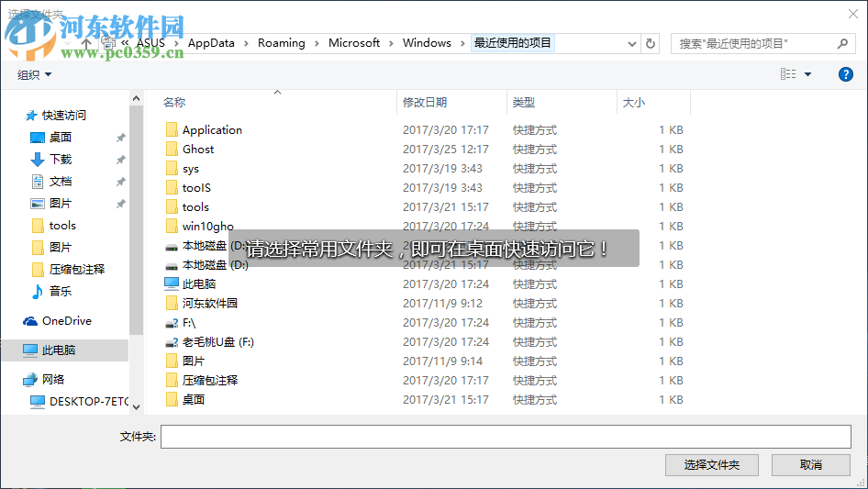868x489 pixels.
Task: Open 下载 in the sidebar
Action: pyautogui.click(x=51, y=160)
